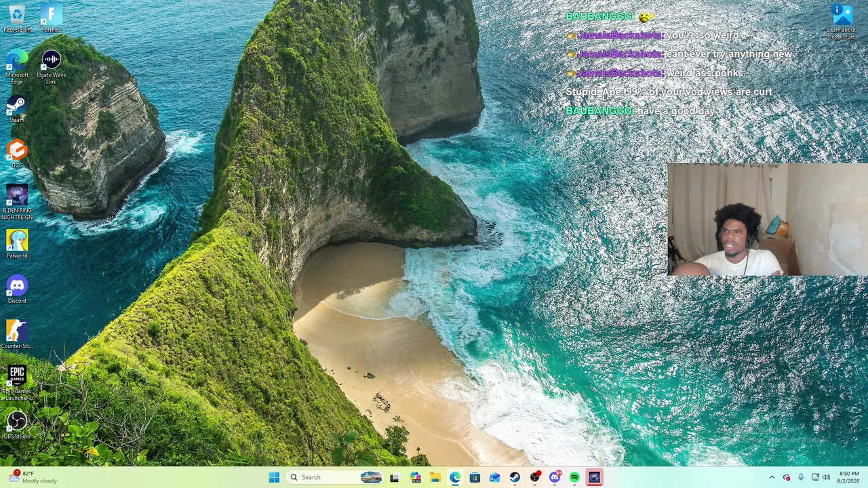
Task: Click the microphone in-use tray icon
Action: pos(801,477)
